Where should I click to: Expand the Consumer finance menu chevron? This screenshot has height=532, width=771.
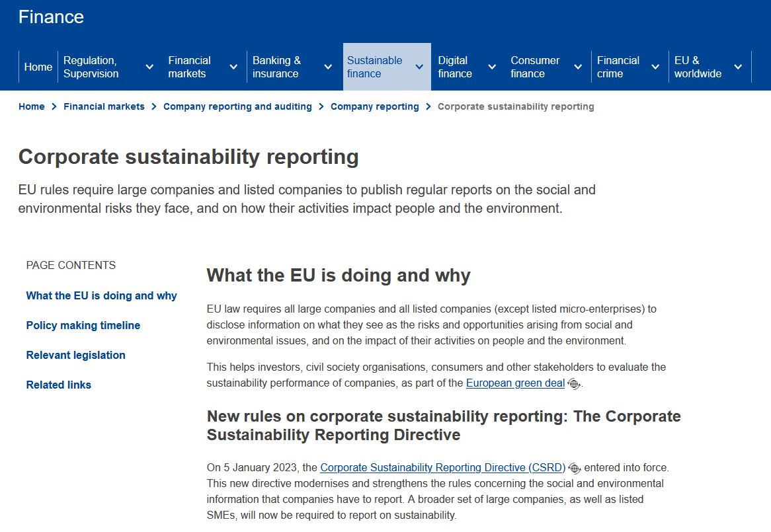578,67
